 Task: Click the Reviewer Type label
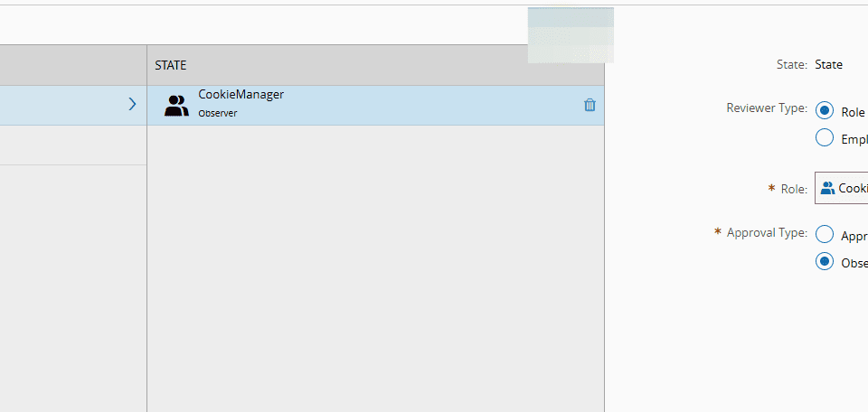pos(767,108)
